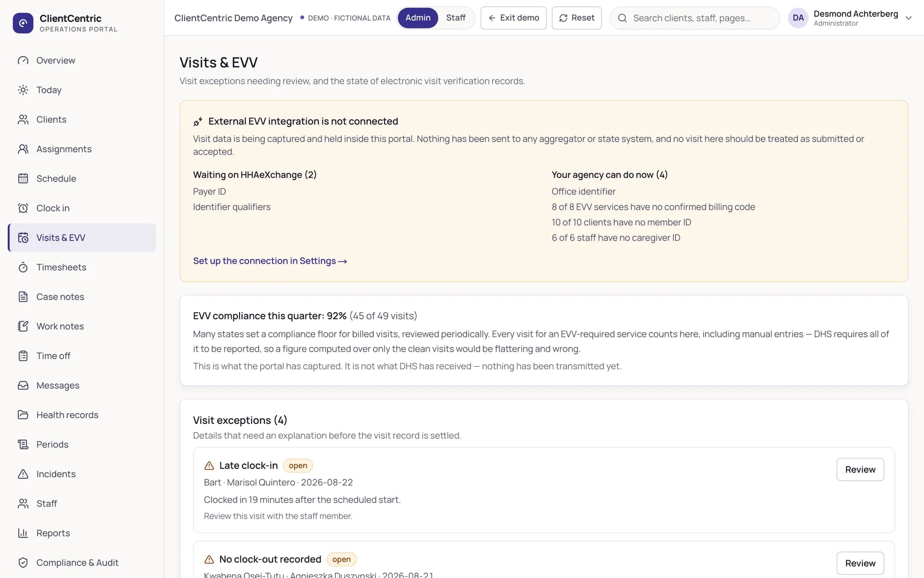Screen dimensions: 924x578
Task: Review the Late clock-in exception
Action: pos(860,470)
